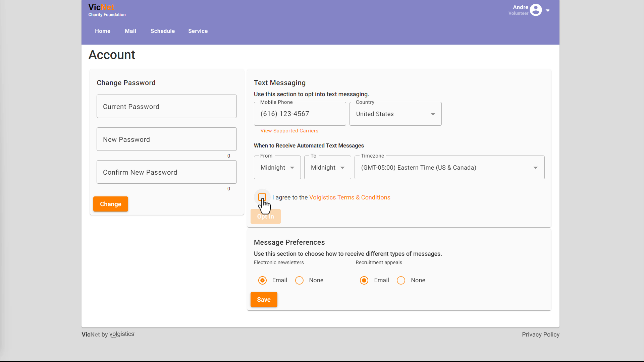Viewport: 644px width, 362px height.
Task: Select Email for Recruitment appeals
Action: click(x=364, y=280)
